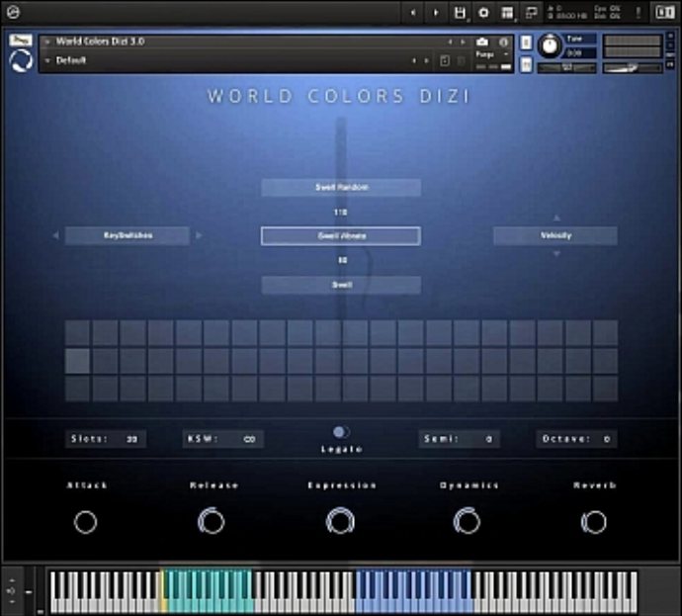682x616 pixels.
Task: Toggle the last slot in the bottom grid row
Action: [x=605, y=389]
